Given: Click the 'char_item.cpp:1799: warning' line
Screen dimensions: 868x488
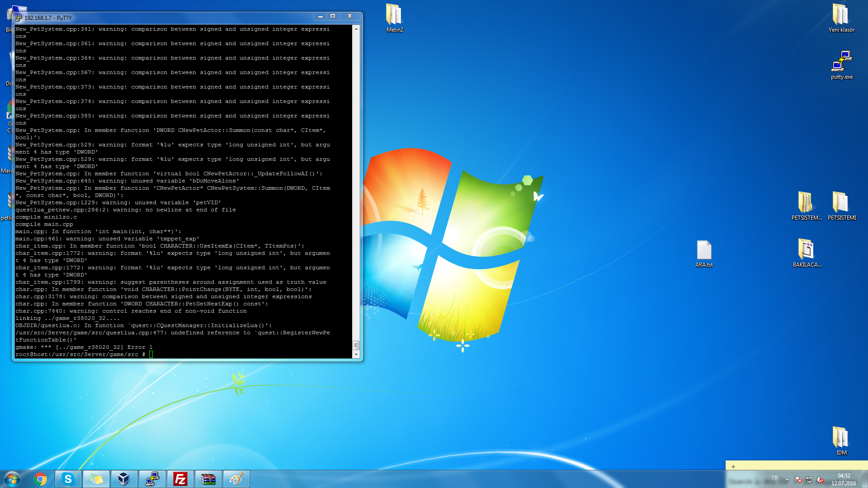Looking at the screenshot, I should pyautogui.click(x=171, y=282).
